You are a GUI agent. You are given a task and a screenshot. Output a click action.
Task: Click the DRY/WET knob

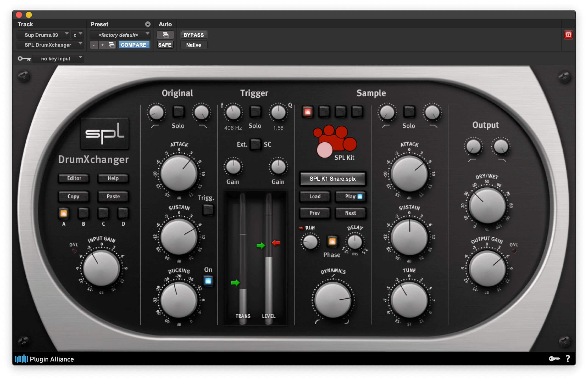(487, 205)
